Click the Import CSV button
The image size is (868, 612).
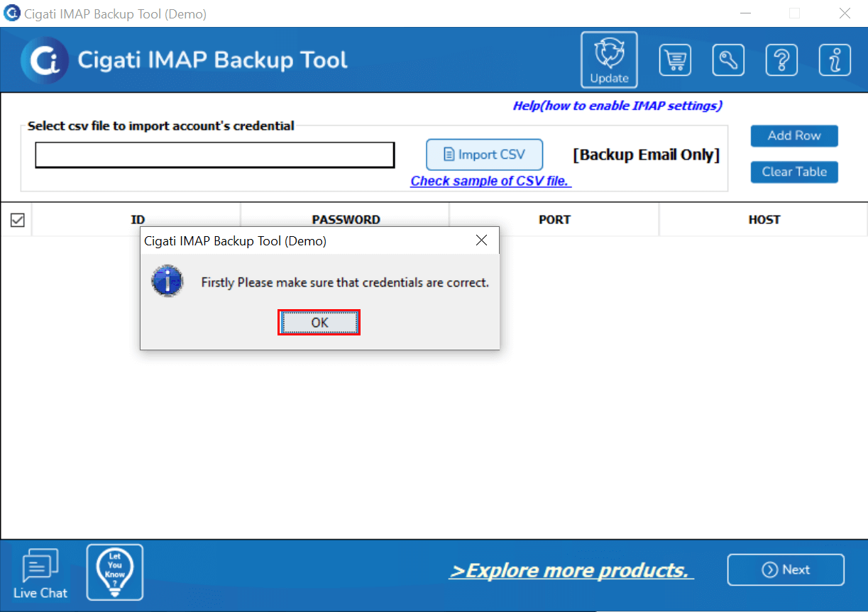click(485, 155)
